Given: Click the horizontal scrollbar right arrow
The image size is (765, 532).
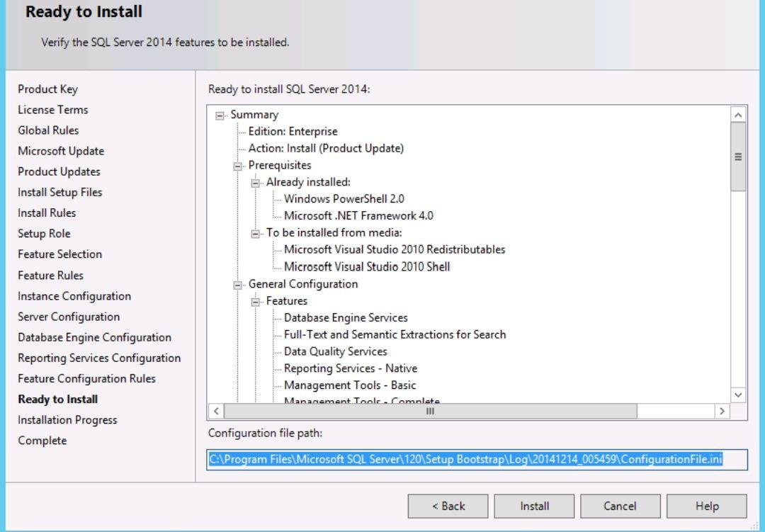Looking at the screenshot, I should (722, 411).
